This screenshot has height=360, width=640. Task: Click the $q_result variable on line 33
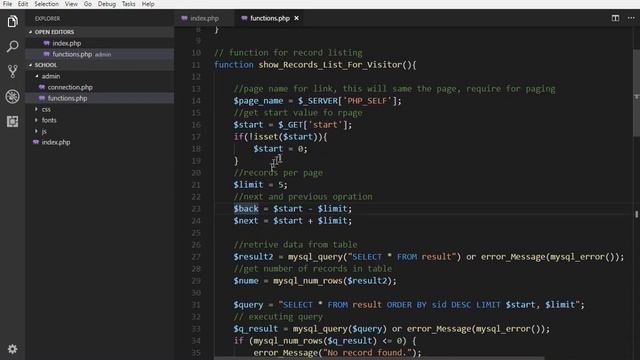click(x=256, y=329)
